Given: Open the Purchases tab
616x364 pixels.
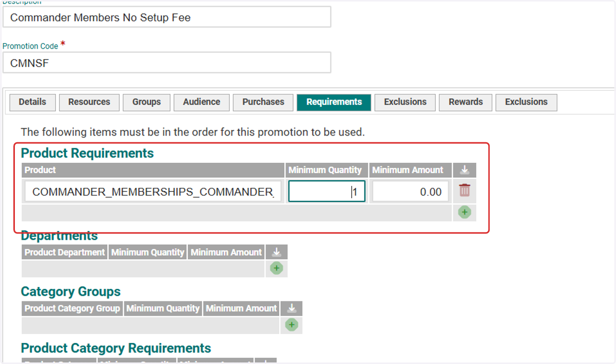Looking at the screenshot, I should (x=263, y=102).
